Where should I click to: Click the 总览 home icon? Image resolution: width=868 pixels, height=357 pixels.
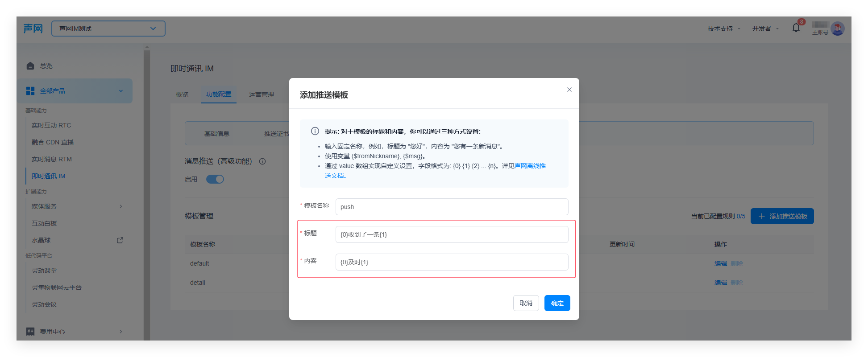(x=30, y=66)
